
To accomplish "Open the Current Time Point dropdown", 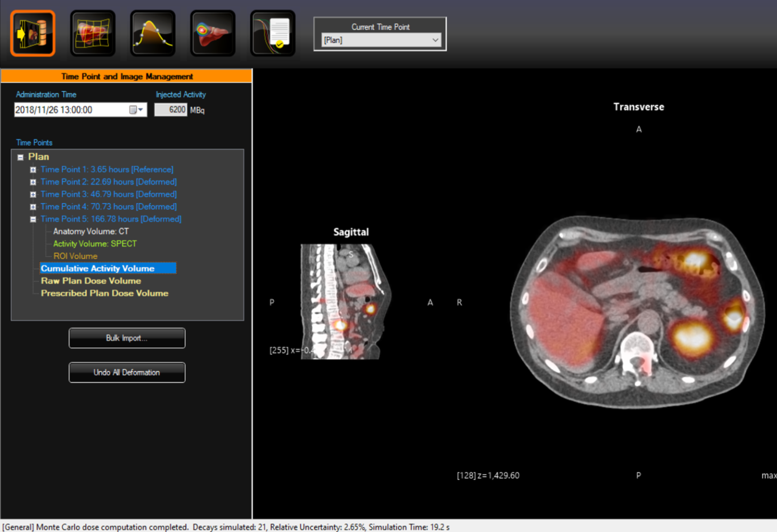I will point(436,40).
